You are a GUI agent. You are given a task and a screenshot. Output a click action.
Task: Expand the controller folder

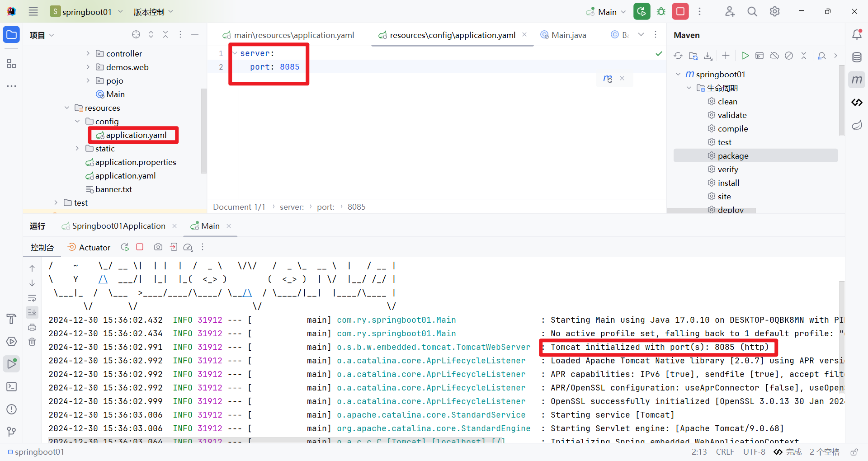click(88, 53)
